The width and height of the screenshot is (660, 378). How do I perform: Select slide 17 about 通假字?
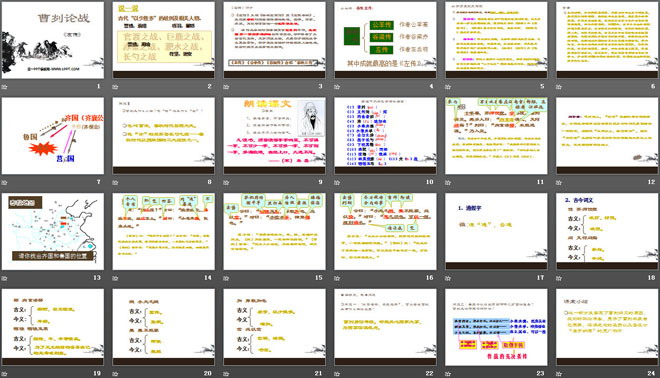496,232
